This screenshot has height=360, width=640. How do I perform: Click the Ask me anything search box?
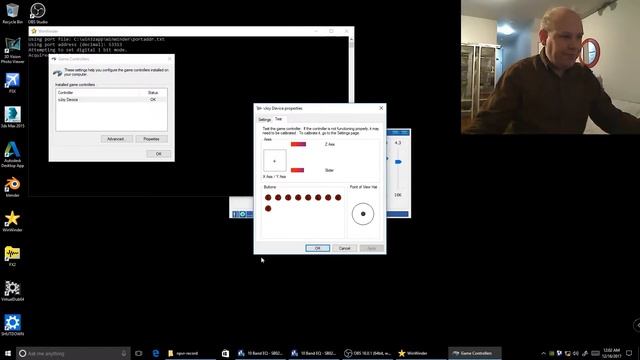pos(73,353)
